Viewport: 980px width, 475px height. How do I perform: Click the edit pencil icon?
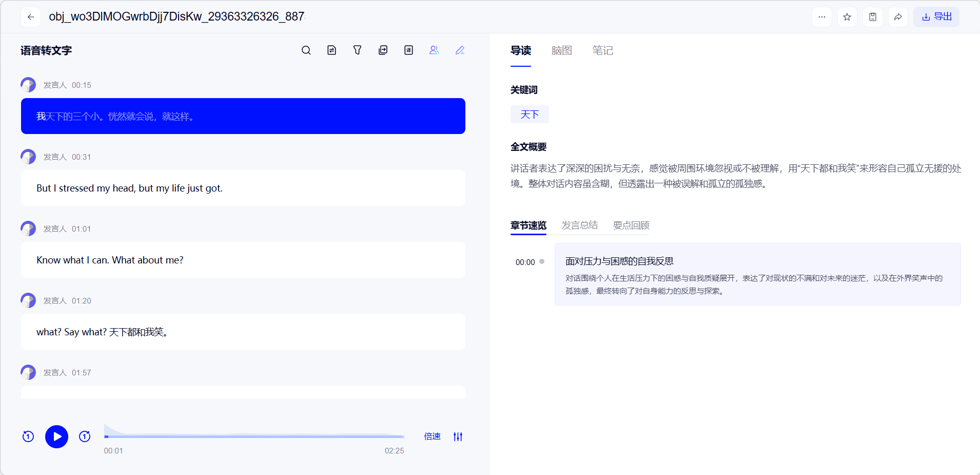click(x=460, y=50)
